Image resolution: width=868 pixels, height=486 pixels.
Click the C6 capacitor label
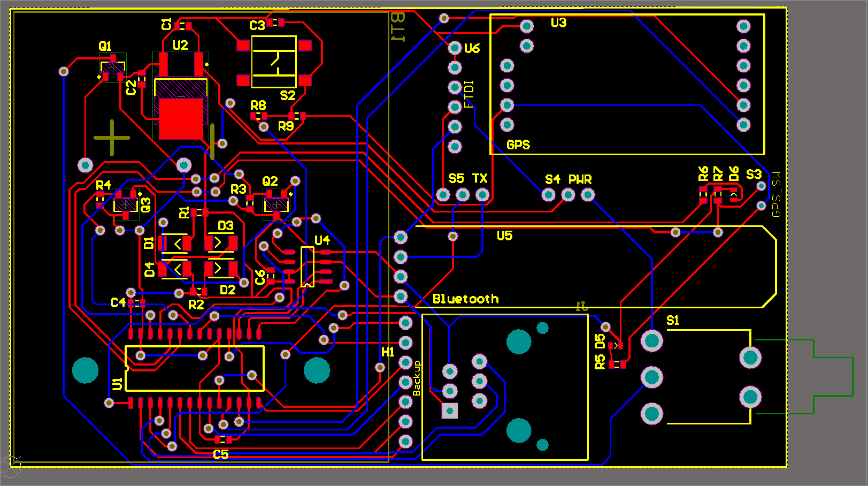click(260, 277)
